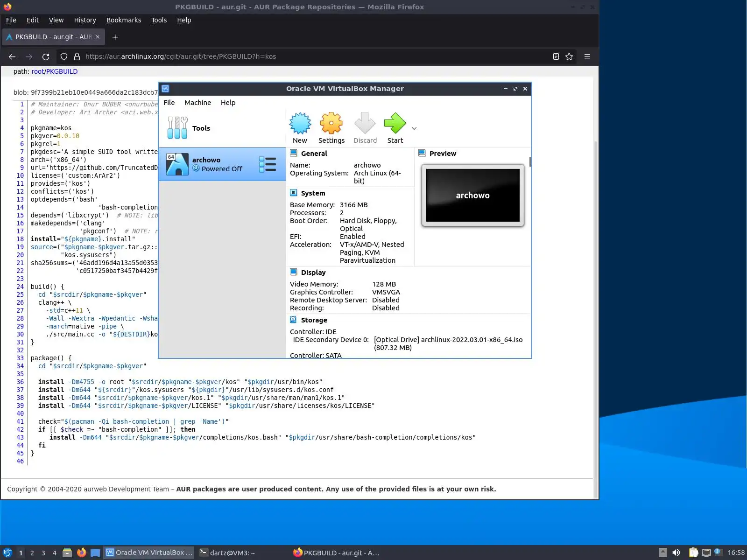Expand the Start button dropdown arrow

click(414, 128)
